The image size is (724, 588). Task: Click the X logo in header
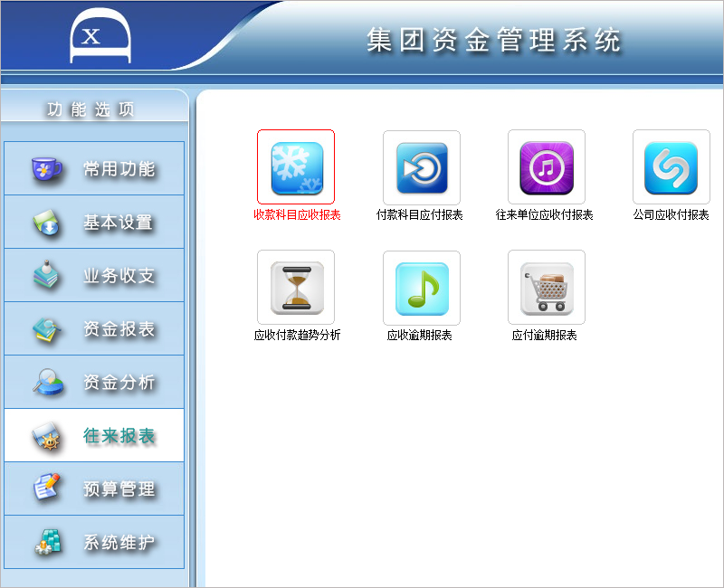click(x=100, y=36)
